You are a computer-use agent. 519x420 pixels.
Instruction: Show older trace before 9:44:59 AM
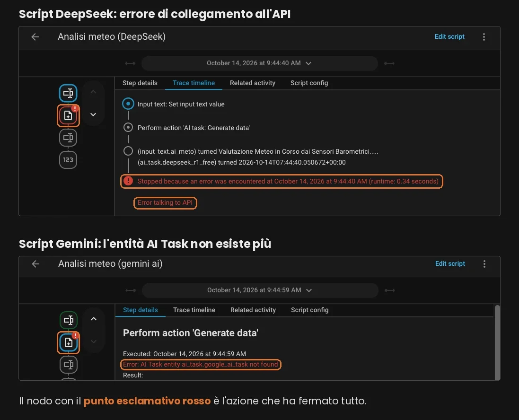(x=131, y=290)
